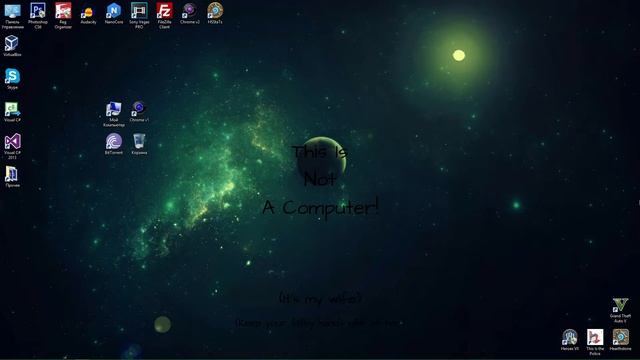640x360 pixels.
Task: Launch VirtualBox from the desktop
Action: click(12, 46)
